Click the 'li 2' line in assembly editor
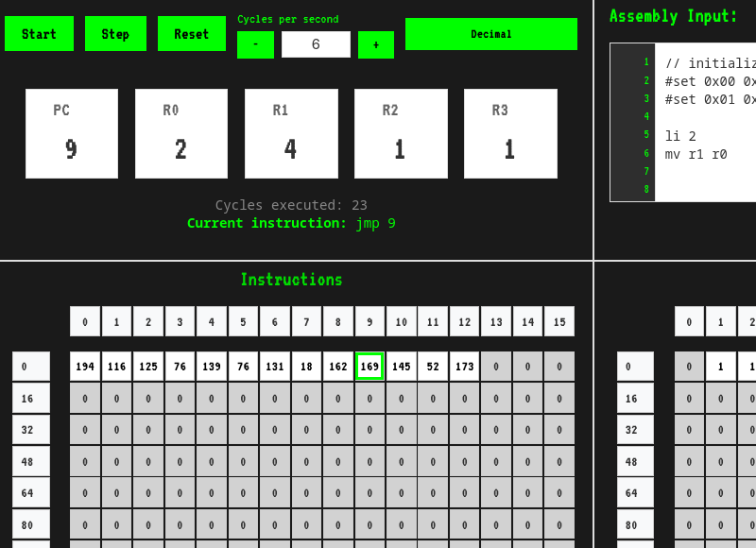Image resolution: width=756 pixels, height=548 pixels. 680,136
